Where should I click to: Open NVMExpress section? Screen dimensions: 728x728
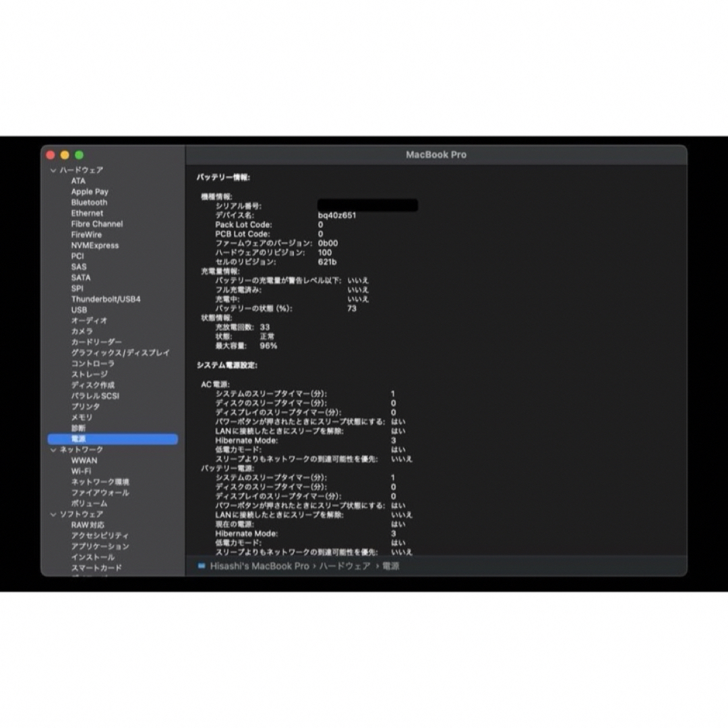[x=95, y=245]
